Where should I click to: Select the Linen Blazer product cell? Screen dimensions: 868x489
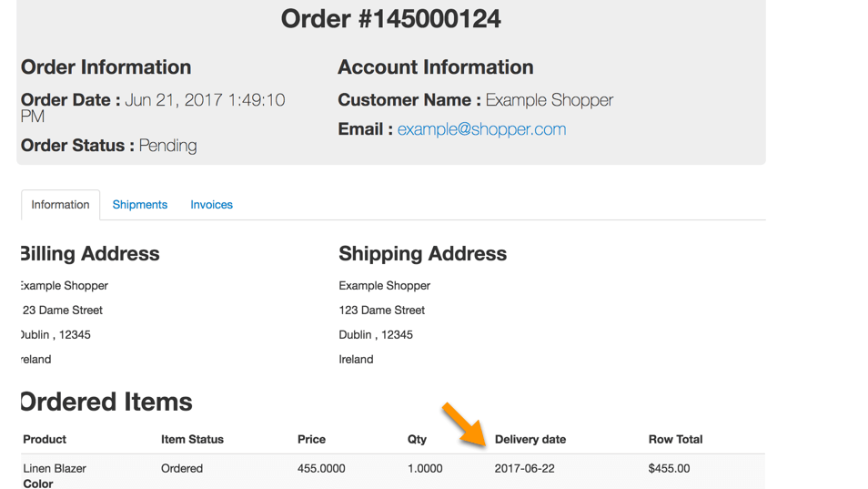click(x=55, y=468)
